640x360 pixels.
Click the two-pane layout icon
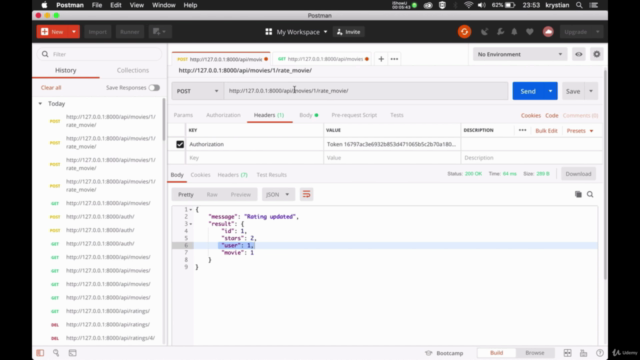click(x=567, y=353)
